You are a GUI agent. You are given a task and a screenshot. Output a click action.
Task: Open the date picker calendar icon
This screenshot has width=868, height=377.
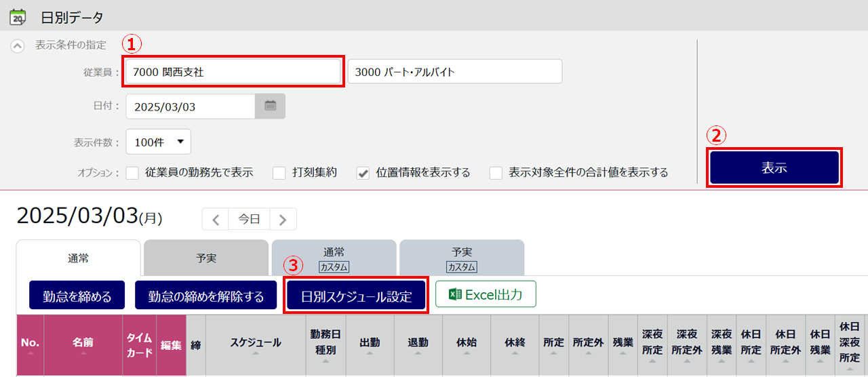(x=270, y=106)
